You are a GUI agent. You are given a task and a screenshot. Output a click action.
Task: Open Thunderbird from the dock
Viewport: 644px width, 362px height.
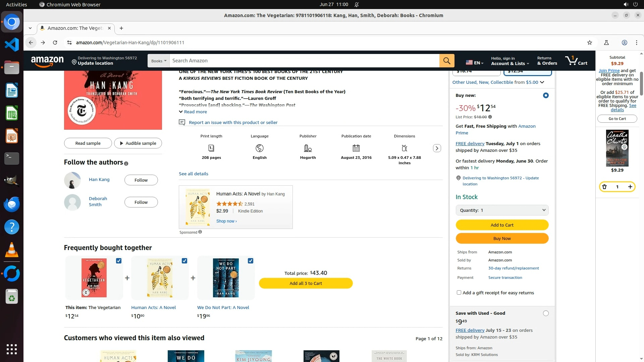click(12, 204)
